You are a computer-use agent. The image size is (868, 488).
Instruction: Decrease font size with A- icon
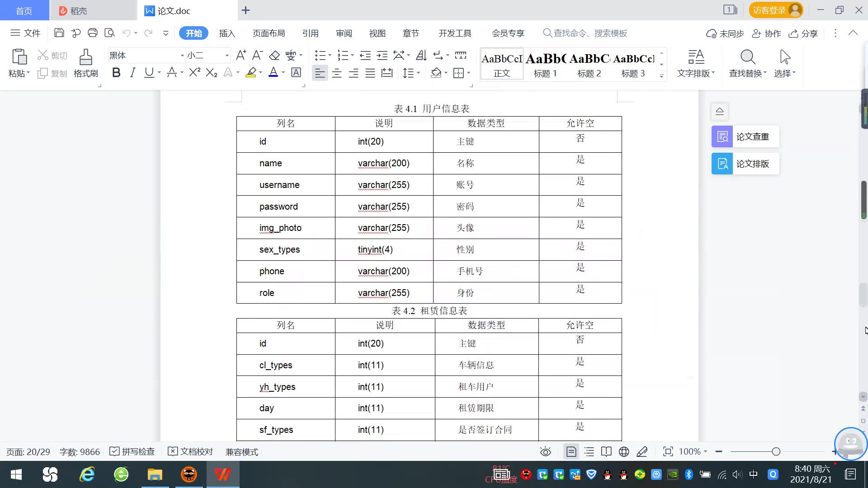pyautogui.click(x=258, y=55)
